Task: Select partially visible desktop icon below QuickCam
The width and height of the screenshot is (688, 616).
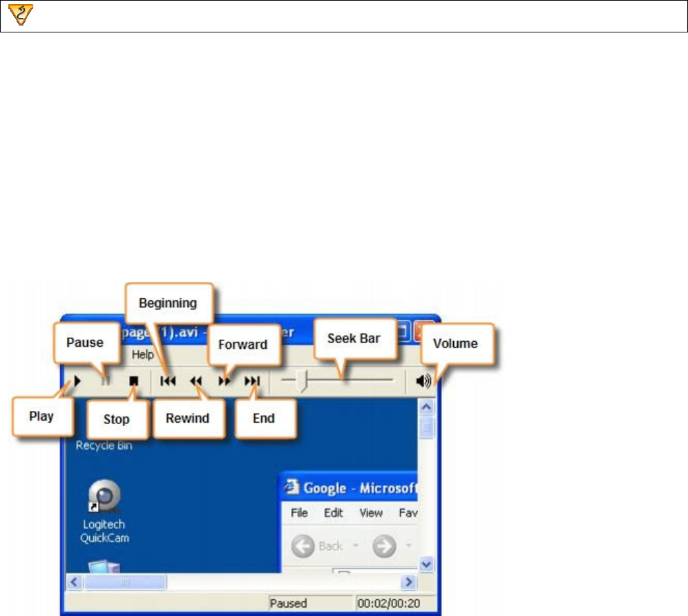Action: [104, 566]
